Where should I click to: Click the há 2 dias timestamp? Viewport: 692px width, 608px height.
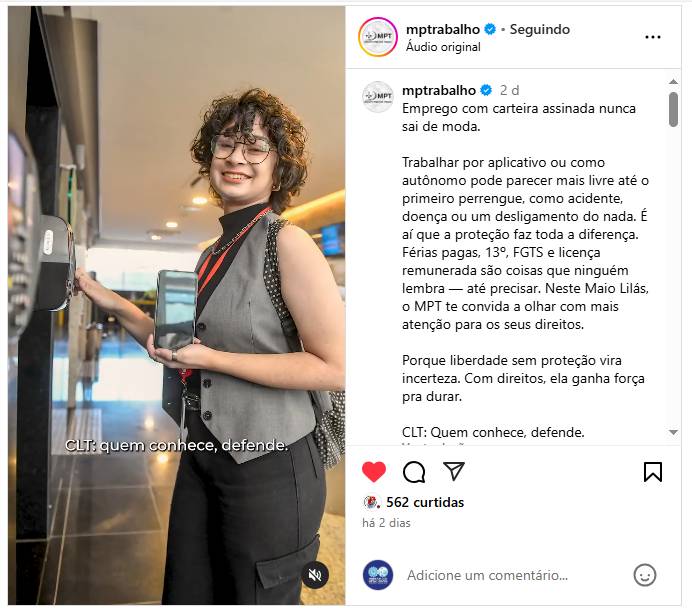click(x=386, y=523)
